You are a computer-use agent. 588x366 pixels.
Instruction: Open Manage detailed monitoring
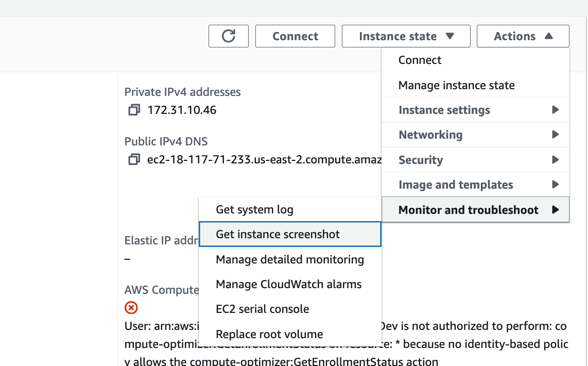tap(290, 259)
